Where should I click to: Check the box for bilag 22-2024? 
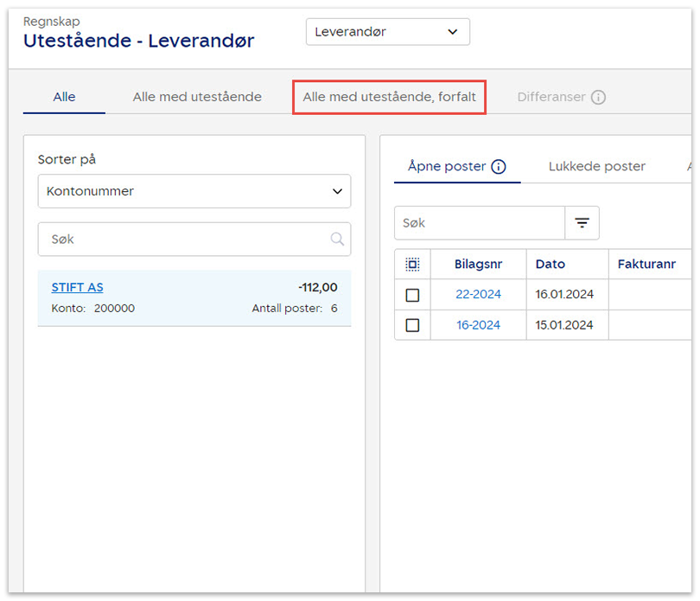[x=412, y=295]
